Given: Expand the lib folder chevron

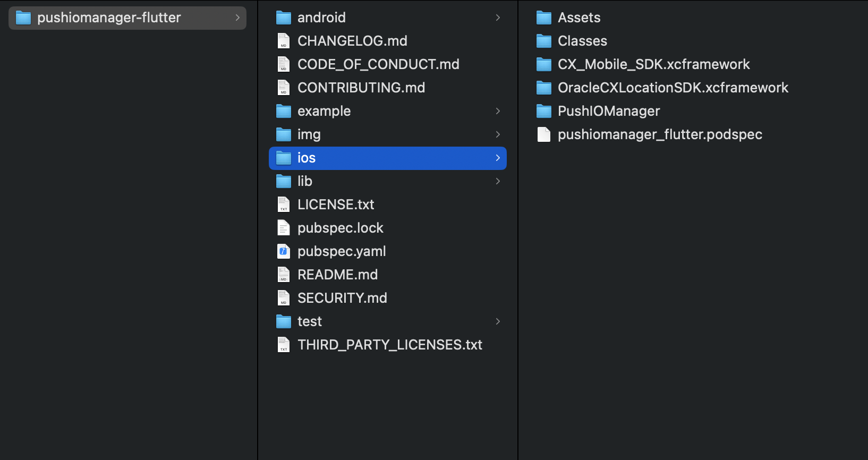Looking at the screenshot, I should 498,181.
